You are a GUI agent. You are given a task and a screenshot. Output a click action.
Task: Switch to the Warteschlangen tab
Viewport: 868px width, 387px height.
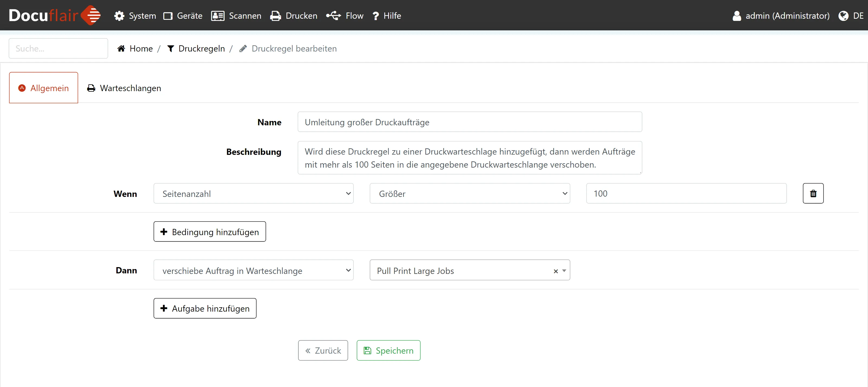pyautogui.click(x=124, y=88)
